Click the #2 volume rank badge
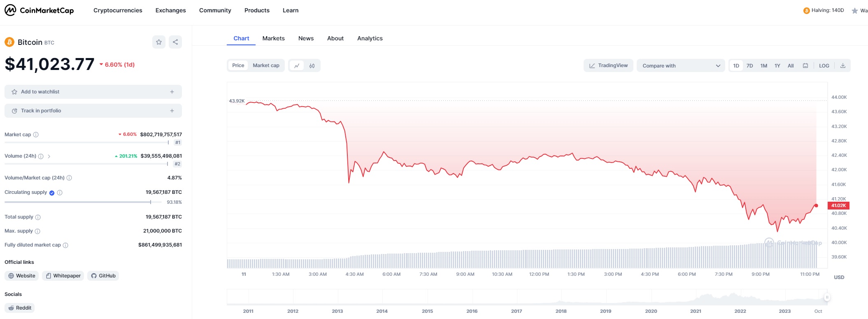The height and width of the screenshot is (319, 868). pyautogui.click(x=177, y=164)
